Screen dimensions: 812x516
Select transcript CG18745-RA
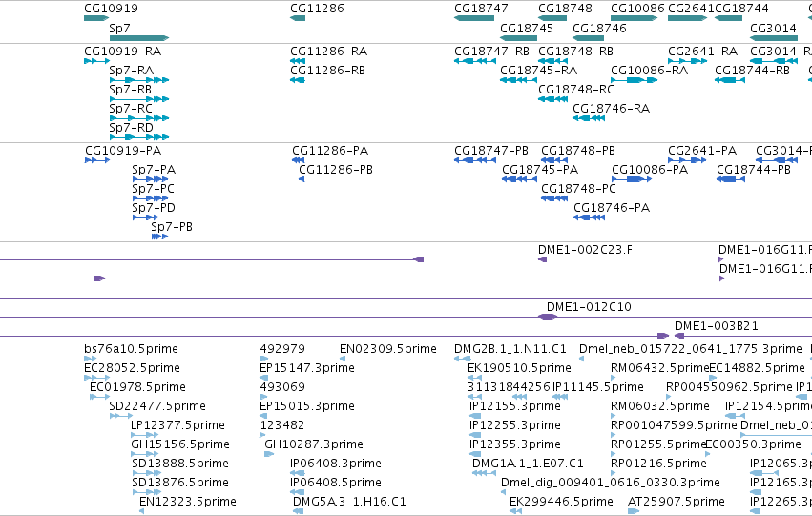538,71
